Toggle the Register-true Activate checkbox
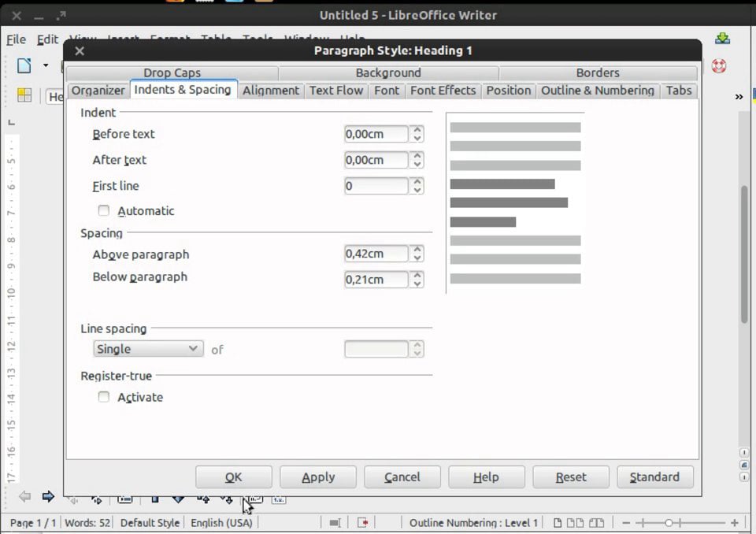The height and width of the screenshot is (534, 756). click(104, 396)
